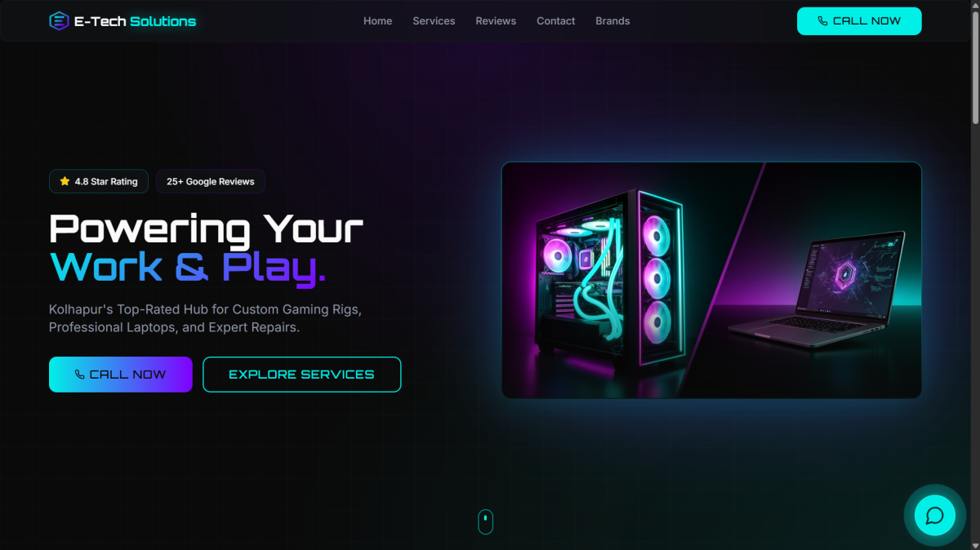Open the Reviews nav link
Image resolution: width=980 pixels, height=550 pixels.
click(496, 21)
